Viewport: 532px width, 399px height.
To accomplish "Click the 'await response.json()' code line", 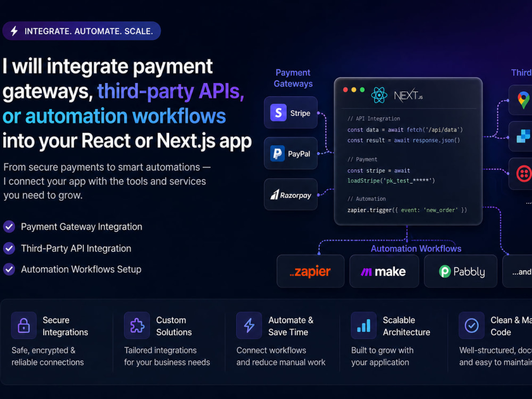I will [404, 140].
